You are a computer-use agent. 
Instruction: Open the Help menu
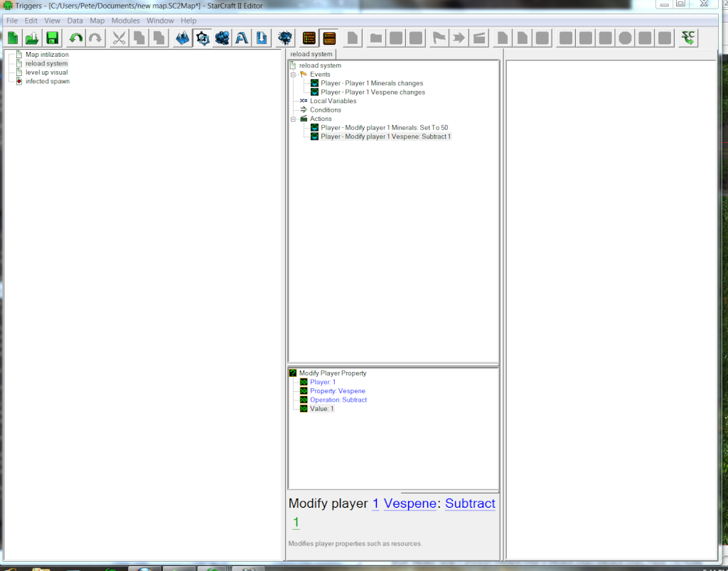[188, 21]
